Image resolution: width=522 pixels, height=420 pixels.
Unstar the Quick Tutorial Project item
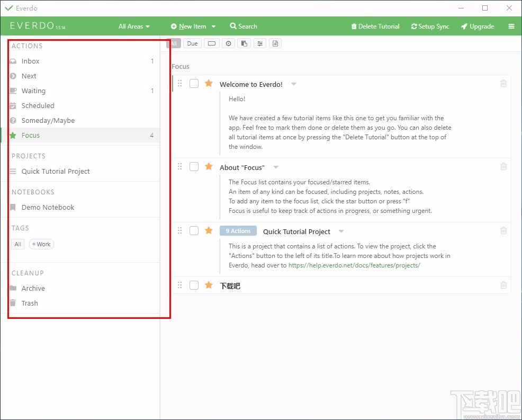click(x=209, y=230)
